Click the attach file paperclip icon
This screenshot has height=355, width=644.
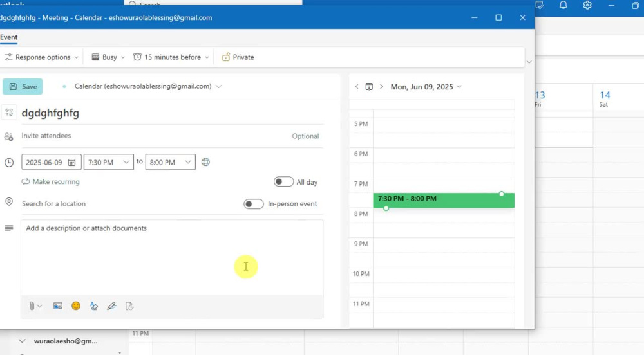click(32, 306)
